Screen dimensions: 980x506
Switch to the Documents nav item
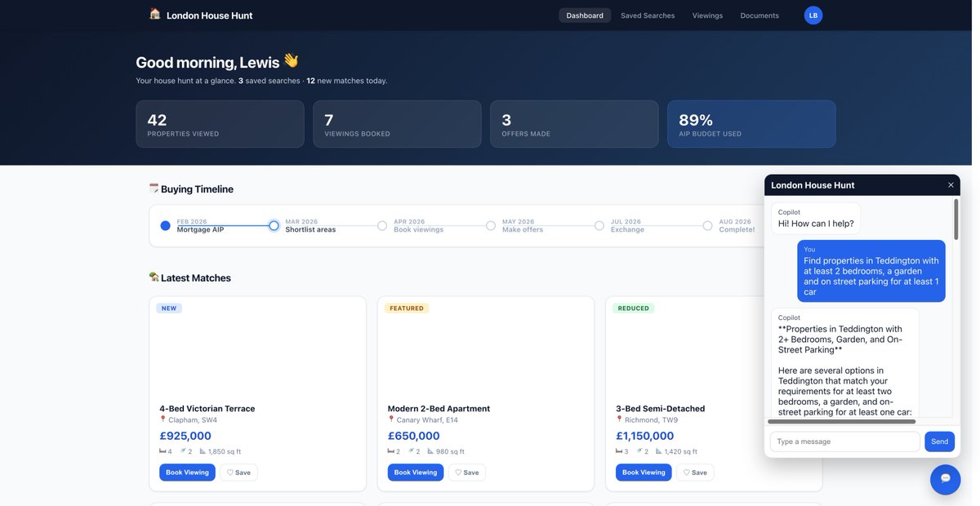[759, 16]
